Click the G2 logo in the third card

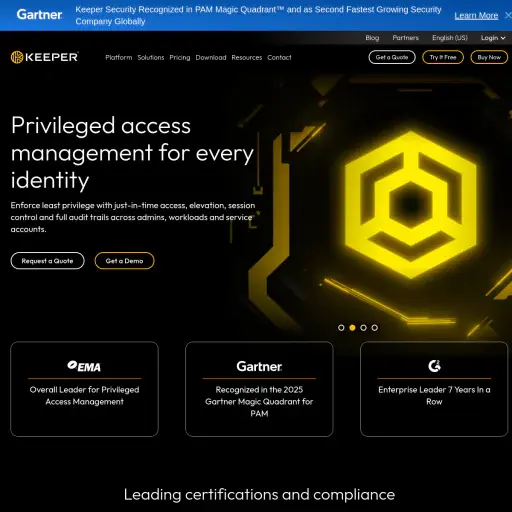[434, 366]
